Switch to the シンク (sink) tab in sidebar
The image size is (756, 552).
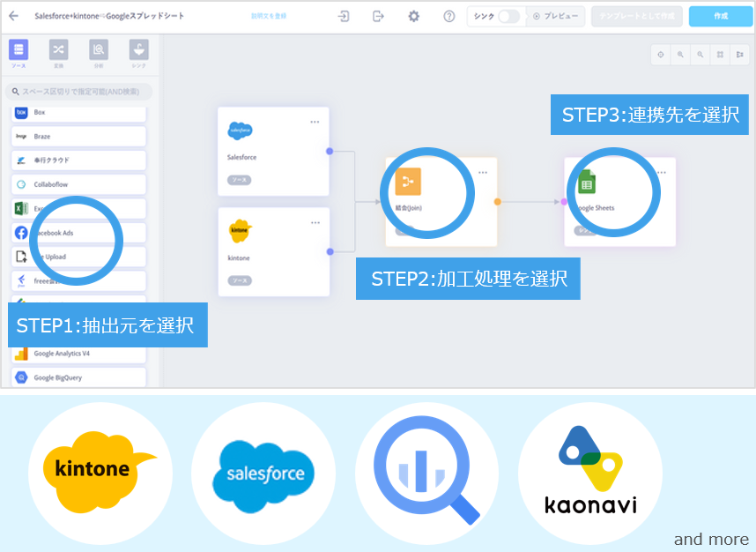coord(139,54)
